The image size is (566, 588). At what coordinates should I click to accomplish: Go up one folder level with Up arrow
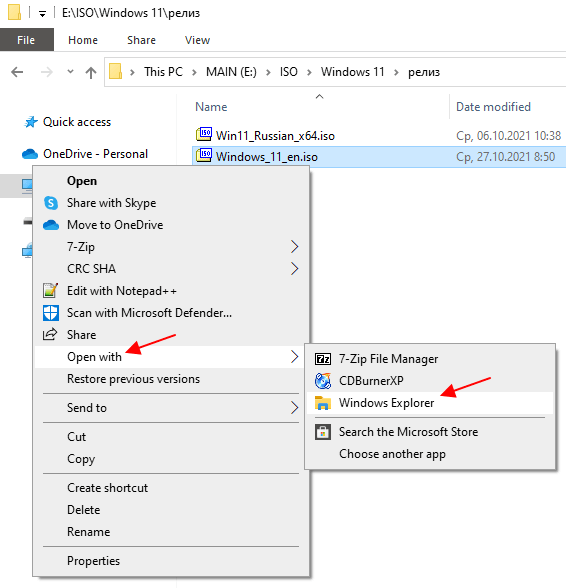click(x=91, y=72)
